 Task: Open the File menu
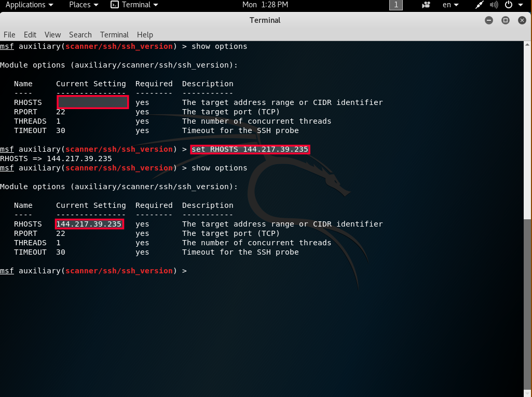9,35
